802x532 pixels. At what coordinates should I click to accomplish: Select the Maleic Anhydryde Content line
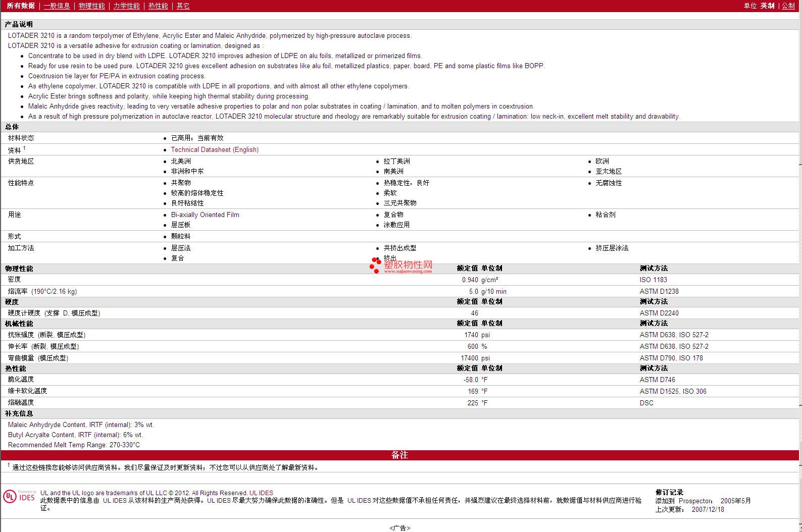pyautogui.click(x=81, y=425)
